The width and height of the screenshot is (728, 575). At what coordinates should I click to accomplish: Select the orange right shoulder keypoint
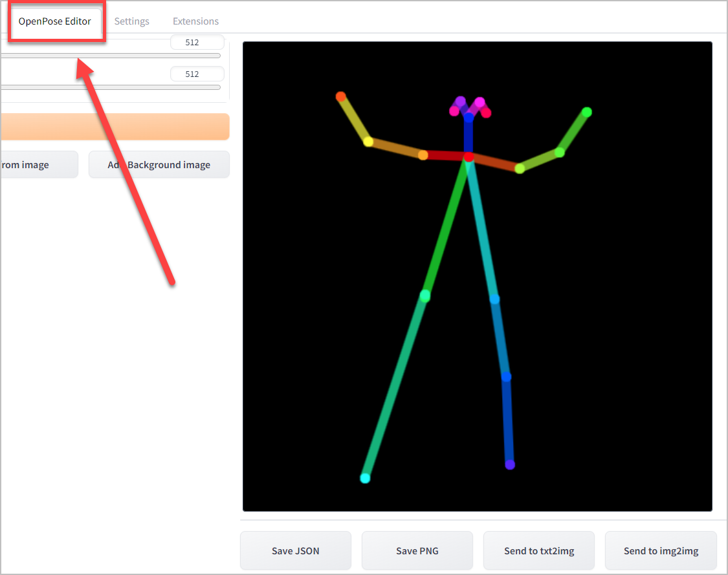(x=423, y=155)
